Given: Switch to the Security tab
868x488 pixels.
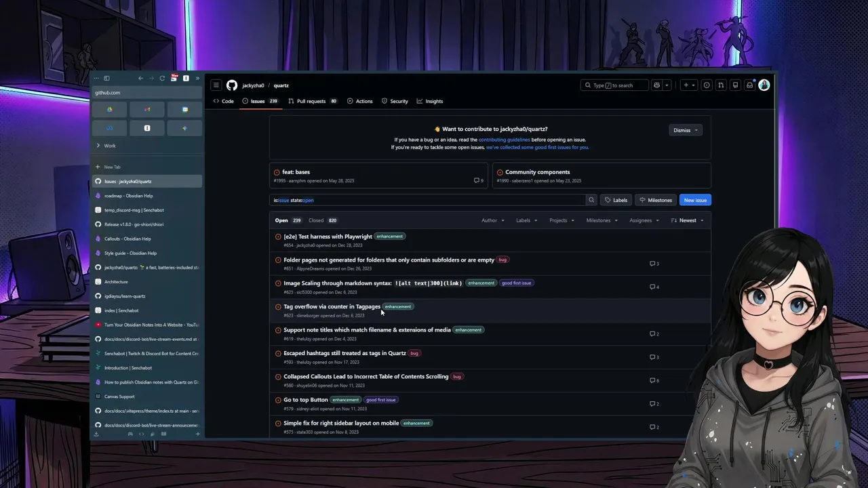Looking at the screenshot, I should point(395,101).
